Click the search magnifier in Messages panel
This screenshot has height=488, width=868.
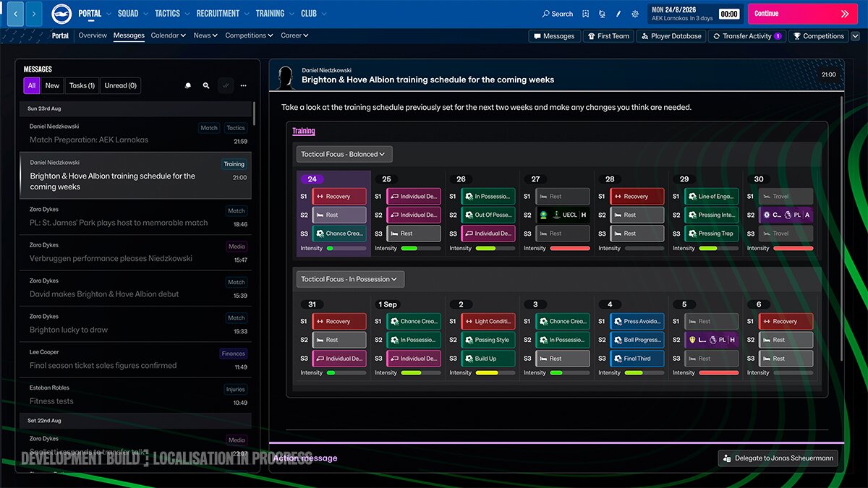tap(206, 85)
